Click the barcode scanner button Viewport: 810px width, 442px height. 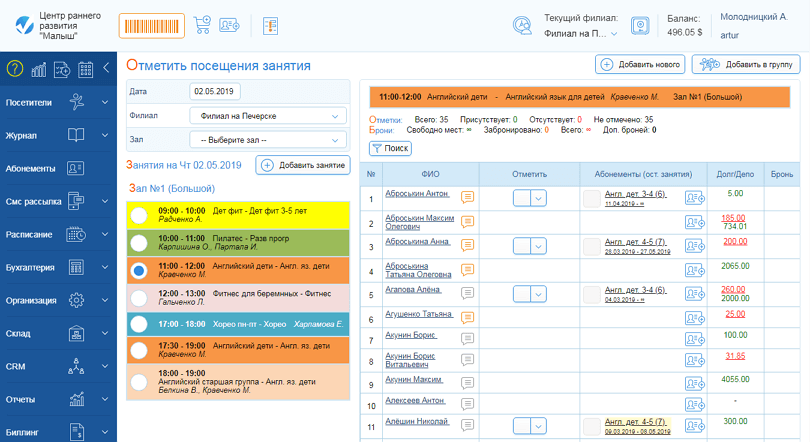coord(152,26)
